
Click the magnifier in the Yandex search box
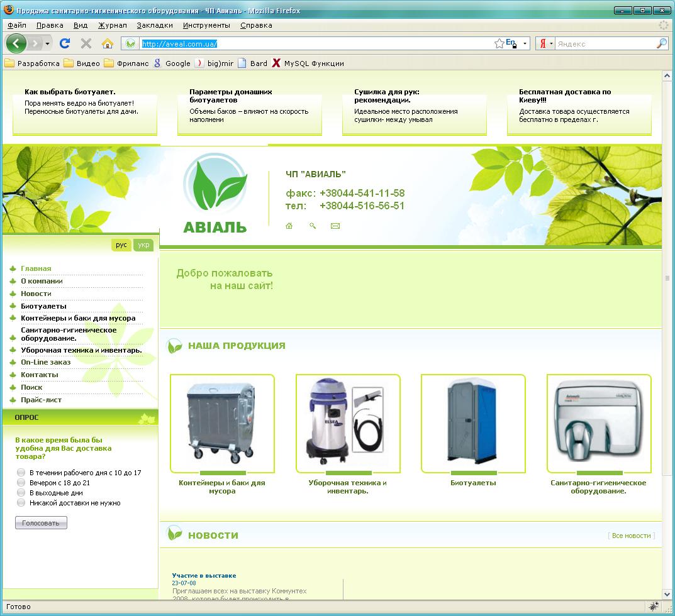click(661, 43)
